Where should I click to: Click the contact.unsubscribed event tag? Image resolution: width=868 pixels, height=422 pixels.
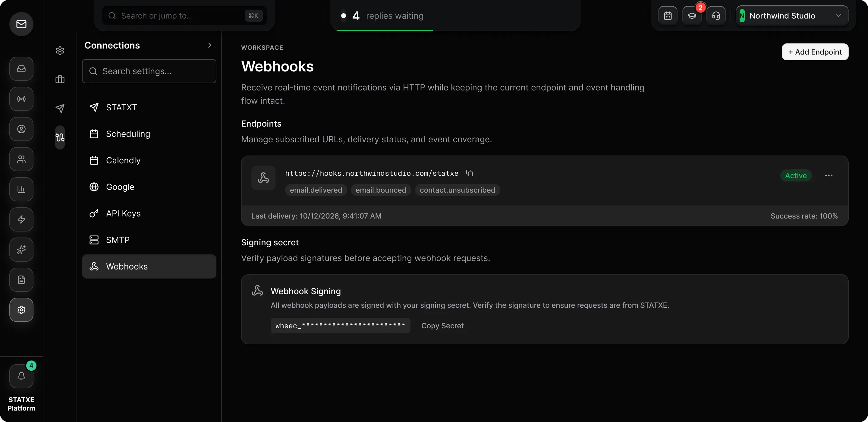457,190
